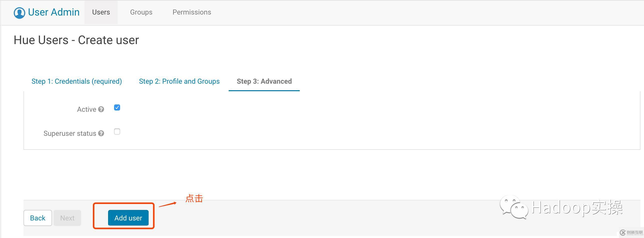This screenshot has width=644, height=238.
Task: Switch to the Groups tab
Action: click(x=141, y=12)
